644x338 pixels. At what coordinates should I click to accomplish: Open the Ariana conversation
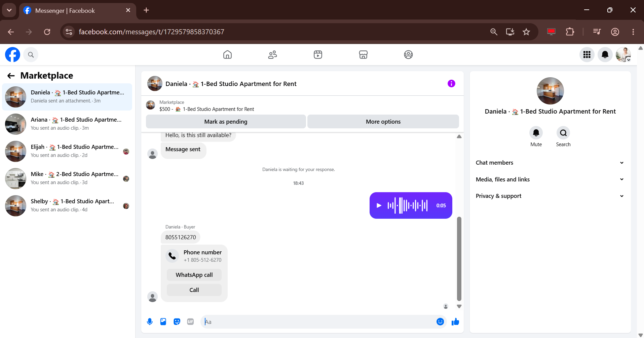click(67, 124)
